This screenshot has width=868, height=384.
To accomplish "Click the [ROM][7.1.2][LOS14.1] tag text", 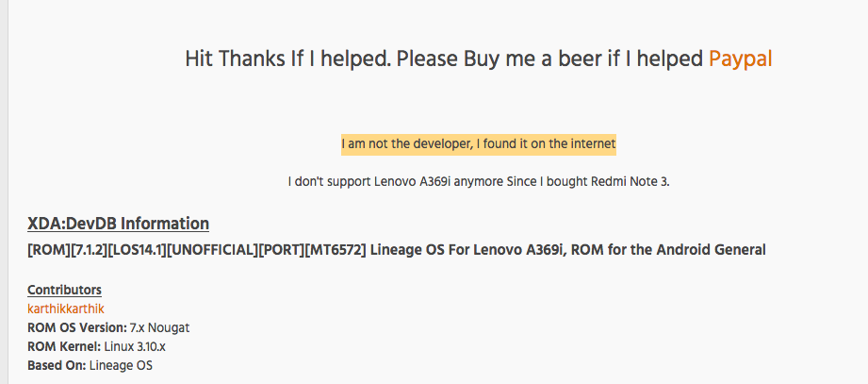I will pyautogui.click(x=97, y=250).
